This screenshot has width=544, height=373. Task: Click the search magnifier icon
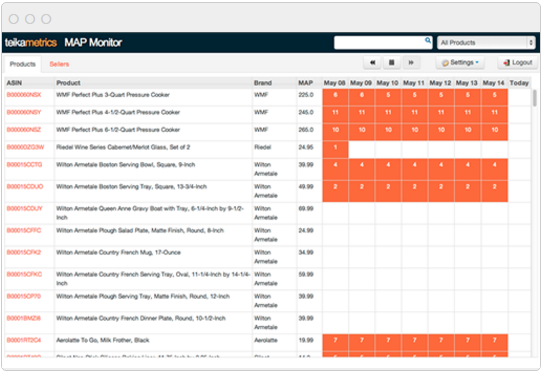[428, 41]
